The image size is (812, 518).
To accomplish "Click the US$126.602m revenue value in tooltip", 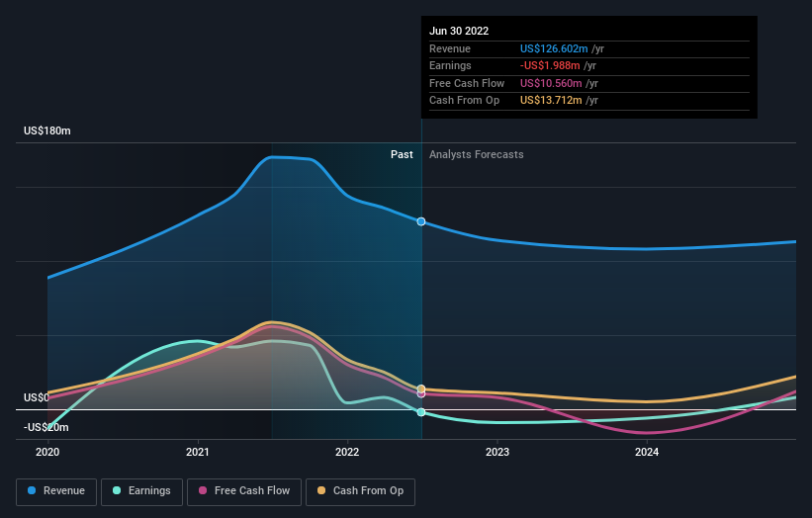I will click(x=554, y=48).
